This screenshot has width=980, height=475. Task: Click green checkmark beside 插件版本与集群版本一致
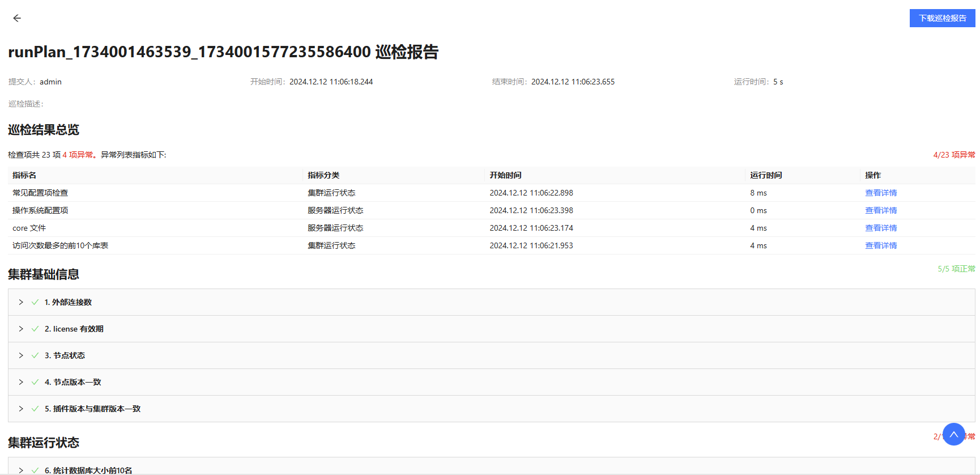click(35, 409)
